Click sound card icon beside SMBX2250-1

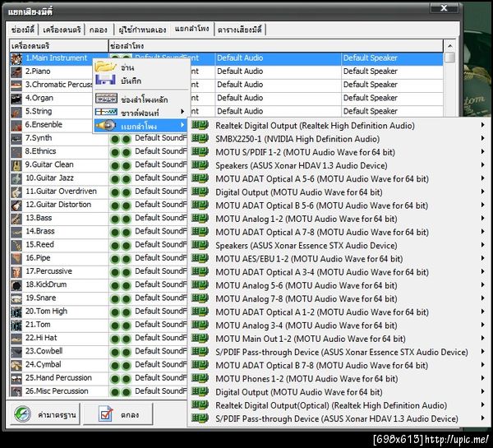click(200, 138)
